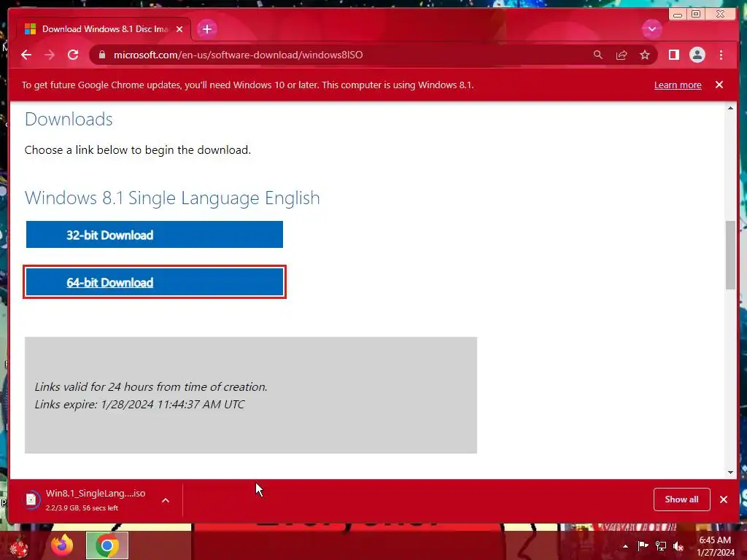This screenshot has height=560, width=747.
Task: Select the Download Windows 8.1 Disc Image tab
Action: pyautogui.click(x=104, y=29)
